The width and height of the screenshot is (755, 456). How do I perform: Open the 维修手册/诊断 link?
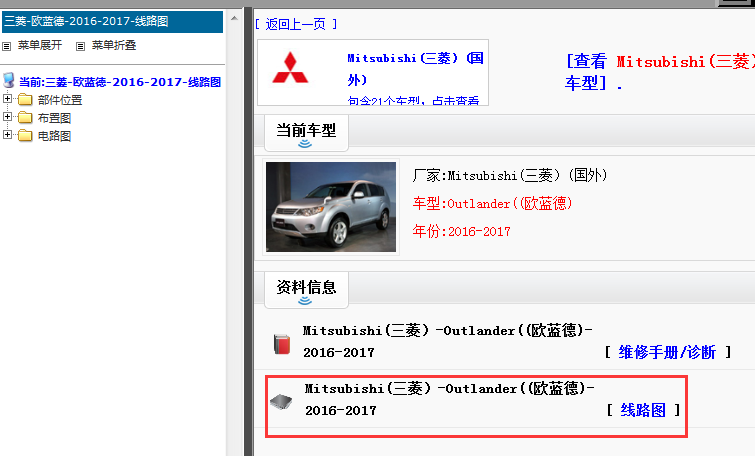667,352
